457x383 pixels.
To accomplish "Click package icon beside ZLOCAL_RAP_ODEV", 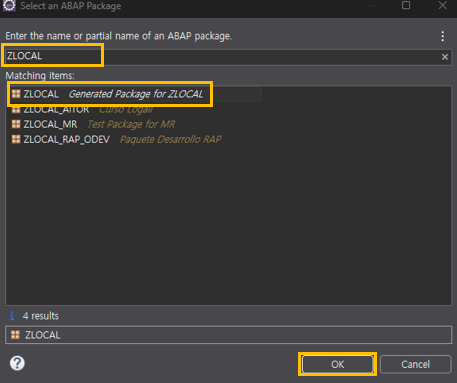I will coord(16,139).
